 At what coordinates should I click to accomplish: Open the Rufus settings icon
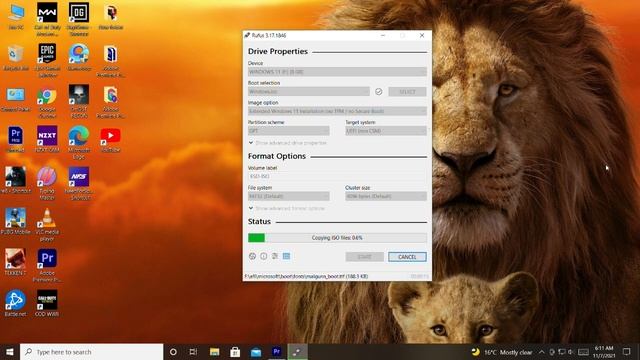click(275, 256)
